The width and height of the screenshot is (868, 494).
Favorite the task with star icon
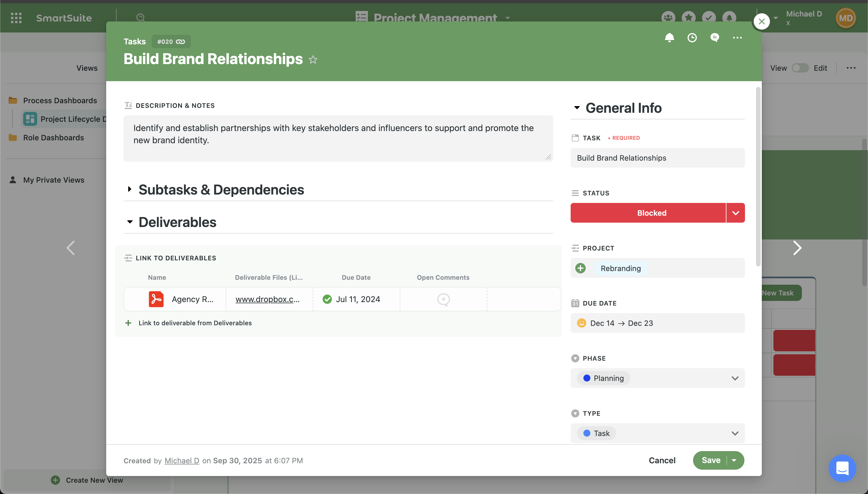313,60
